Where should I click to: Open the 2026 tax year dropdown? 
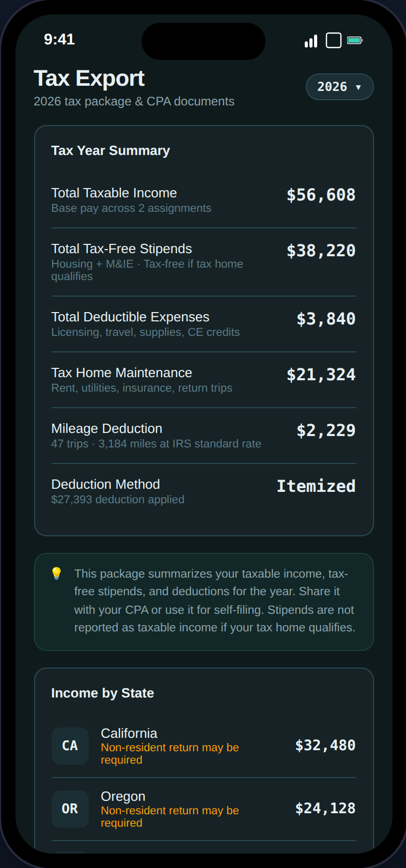(x=339, y=87)
